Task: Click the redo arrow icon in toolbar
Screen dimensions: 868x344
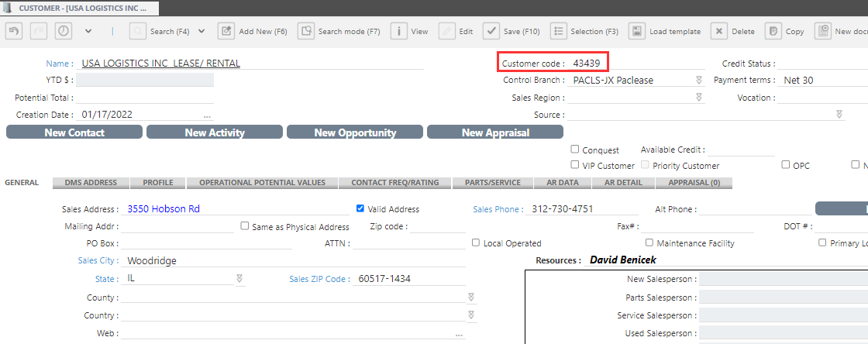Action: coord(39,31)
